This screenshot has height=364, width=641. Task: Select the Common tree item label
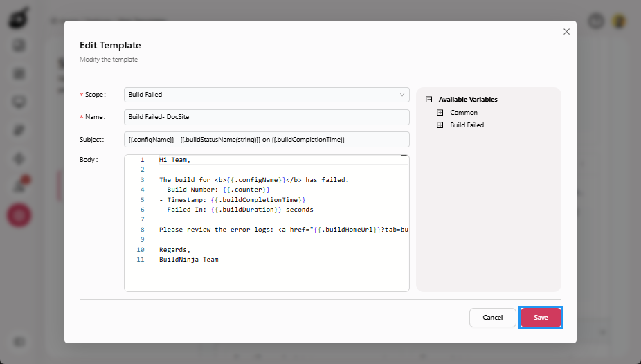click(464, 112)
